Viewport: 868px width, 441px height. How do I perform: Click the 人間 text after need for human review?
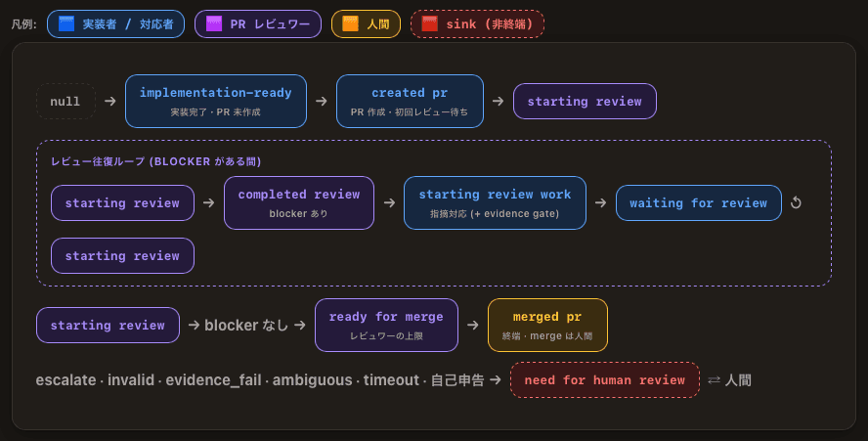click(738, 380)
